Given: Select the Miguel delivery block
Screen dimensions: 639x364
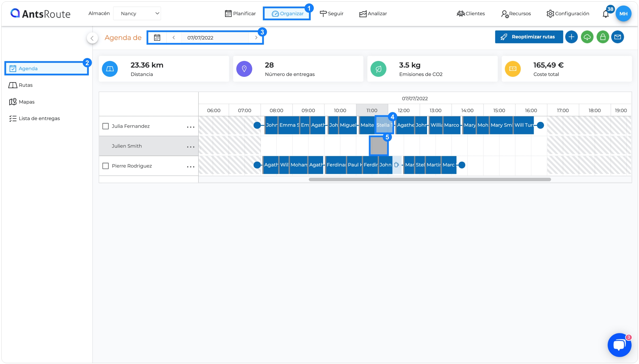Looking at the screenshot, I should [348, 125].
